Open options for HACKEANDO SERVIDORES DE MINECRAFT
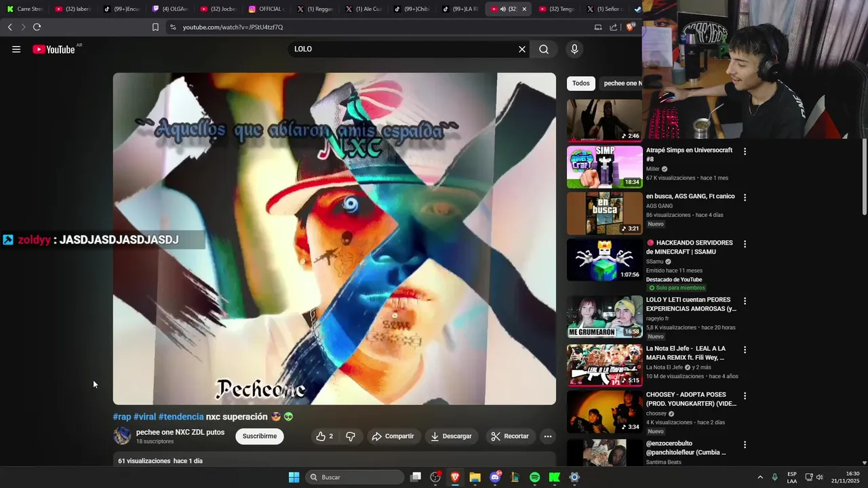Screen dimensions: 868x488 tap(745, 244)
